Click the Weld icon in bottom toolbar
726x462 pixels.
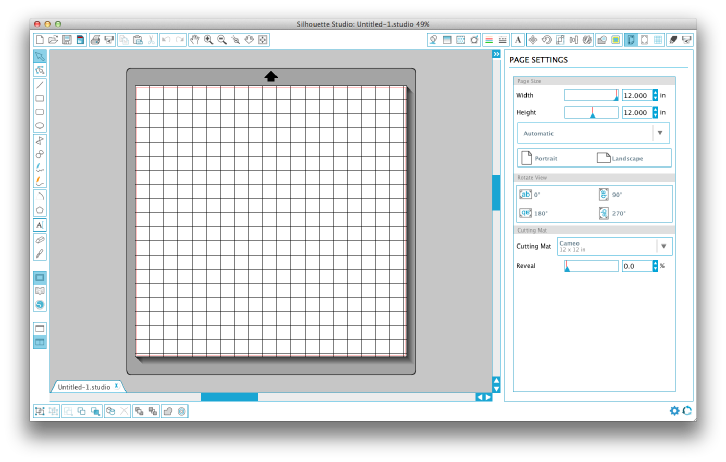tap(168, 411)
